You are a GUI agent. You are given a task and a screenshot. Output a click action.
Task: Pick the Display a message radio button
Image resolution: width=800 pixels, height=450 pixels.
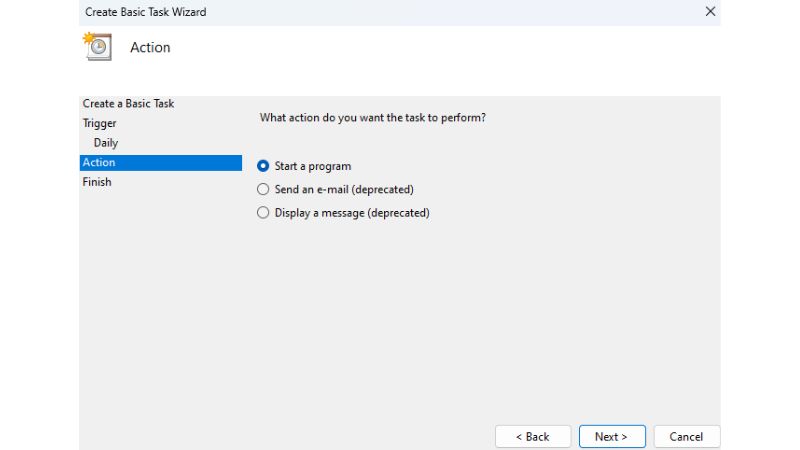click(x=263, y=212)
